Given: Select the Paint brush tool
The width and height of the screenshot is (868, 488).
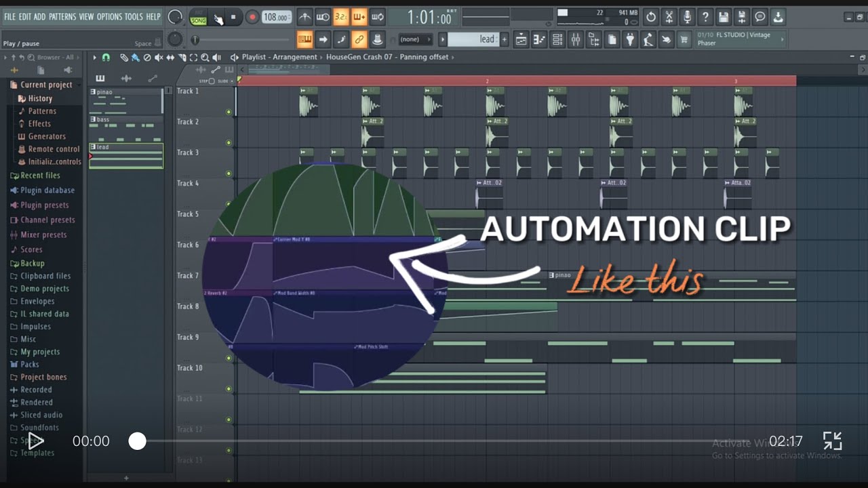Looking at the screenshot, I should point(136,58).
